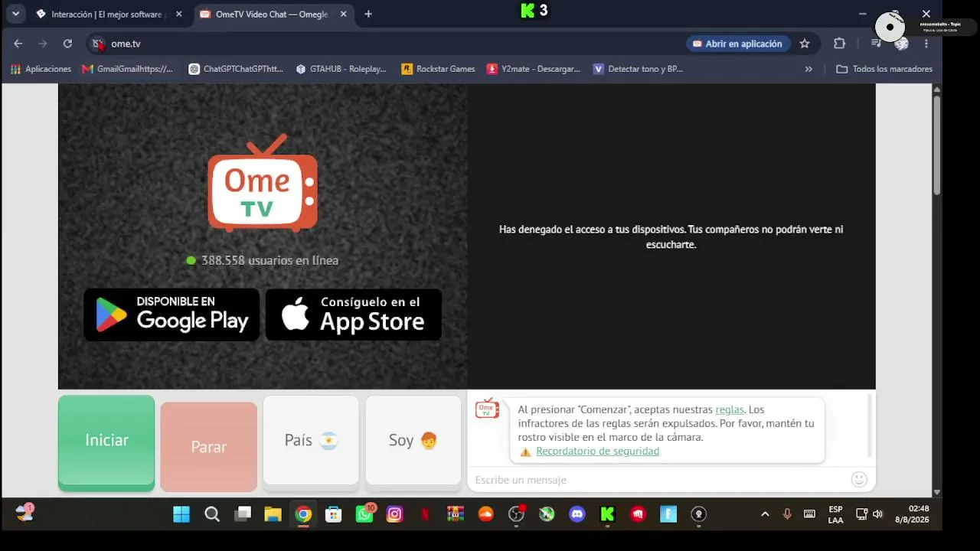This screenshot has height=551, width=980.
Task: Go forward in browser history
Action: (x=43, y=44)
